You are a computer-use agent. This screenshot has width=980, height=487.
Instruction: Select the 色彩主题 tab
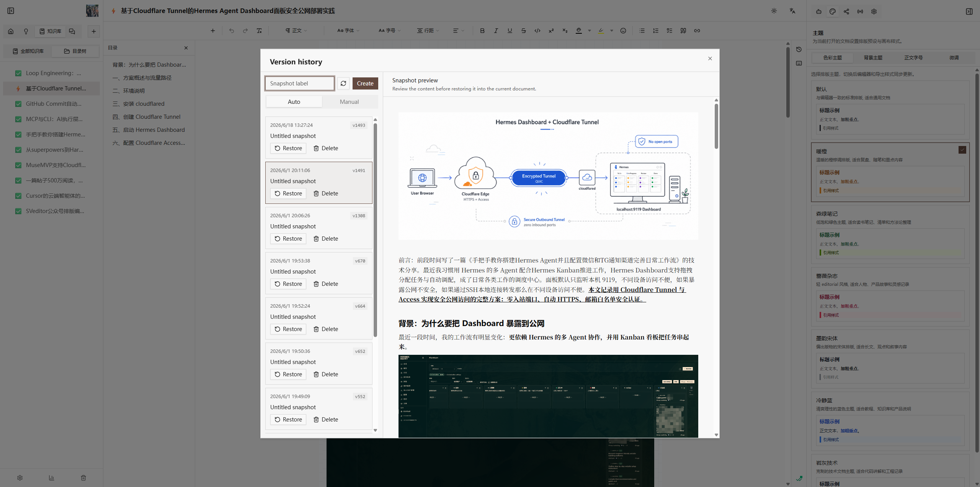pos(833,58)
